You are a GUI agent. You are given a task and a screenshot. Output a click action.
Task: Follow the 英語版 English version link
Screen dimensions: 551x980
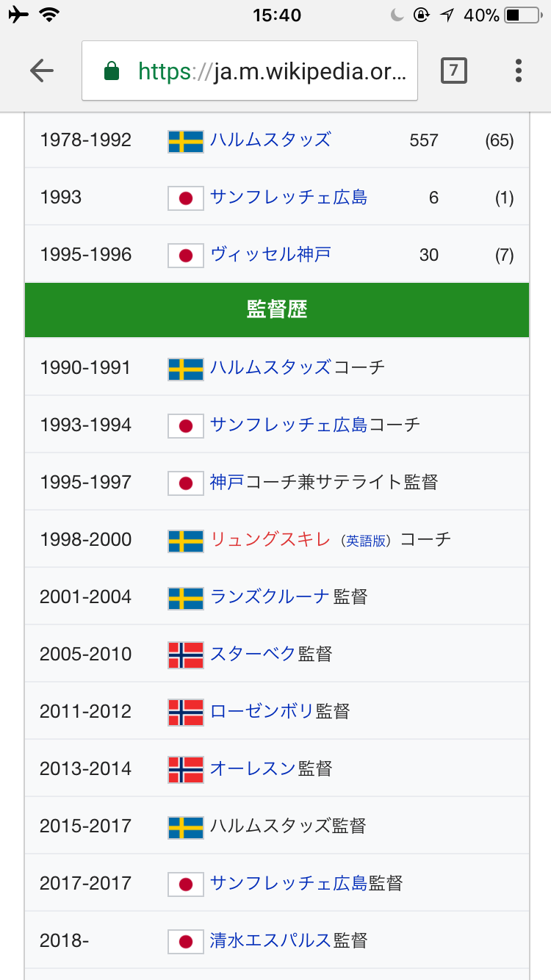click(366, 541)
